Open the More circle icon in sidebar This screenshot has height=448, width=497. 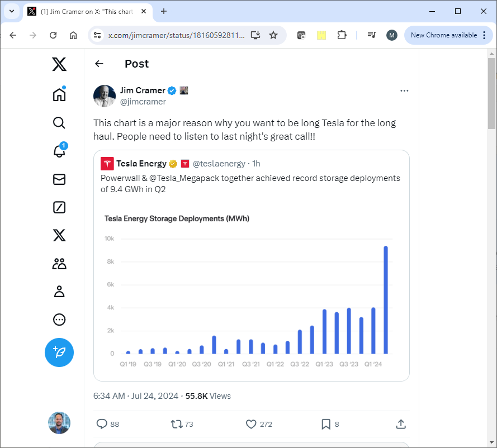59,320
